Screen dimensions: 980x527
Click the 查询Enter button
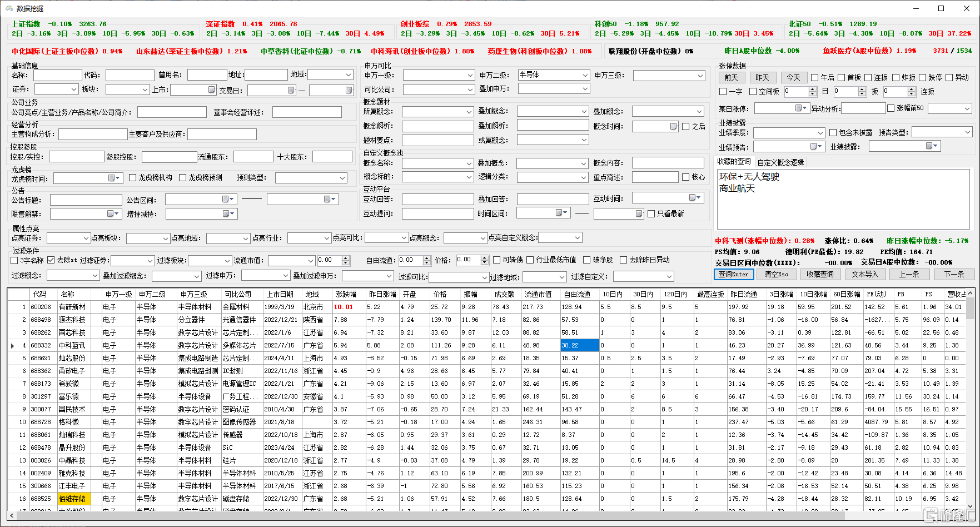click(734, 274)
